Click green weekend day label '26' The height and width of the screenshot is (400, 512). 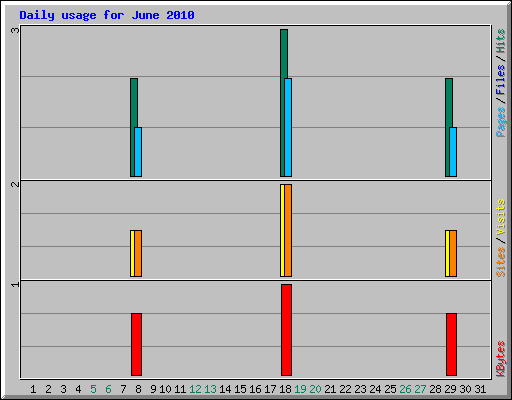405,389
